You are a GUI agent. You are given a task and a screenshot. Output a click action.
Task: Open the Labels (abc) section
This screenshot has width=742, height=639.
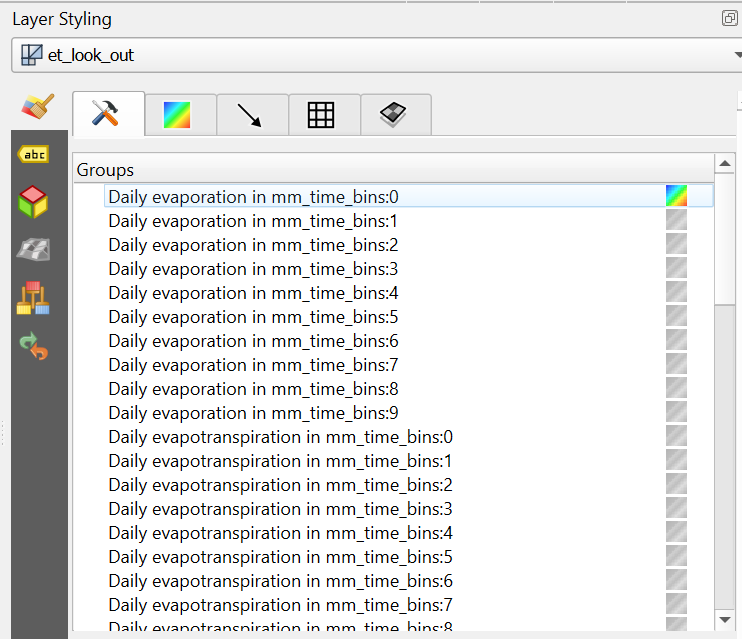[x=34, y=154]
